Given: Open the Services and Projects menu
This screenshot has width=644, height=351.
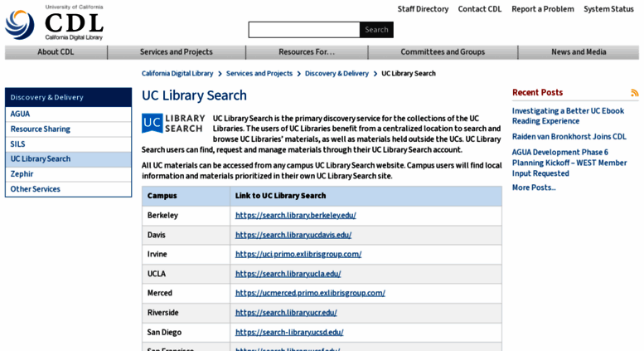Looking at the screenshot, I should (x=177, y=52).
